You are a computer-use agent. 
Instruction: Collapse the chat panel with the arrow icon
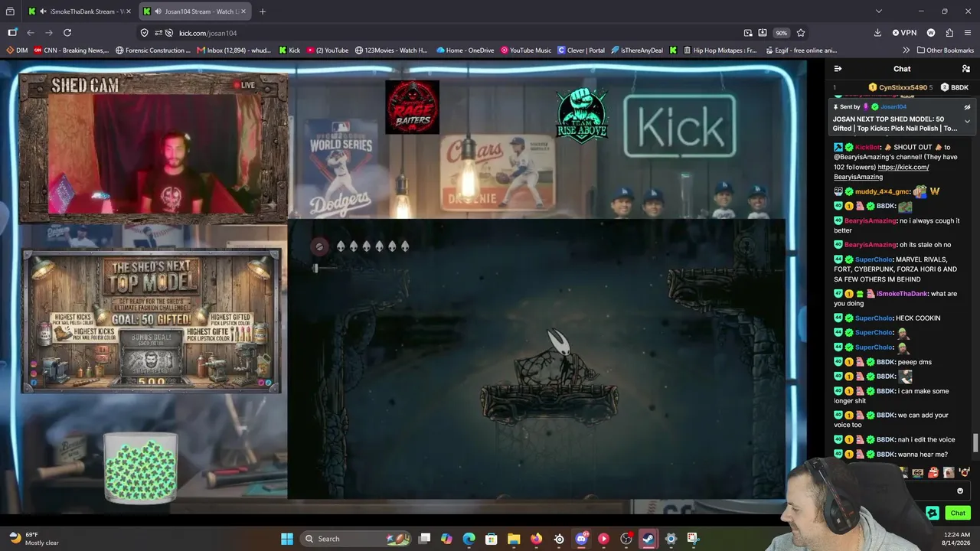[x=838, y=69]
